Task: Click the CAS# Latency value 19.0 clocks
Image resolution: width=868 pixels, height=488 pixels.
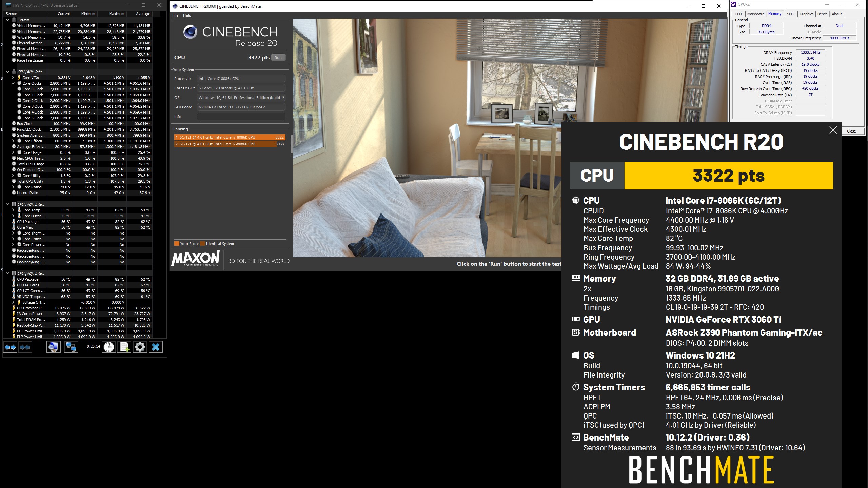Action: coord(810,64)
